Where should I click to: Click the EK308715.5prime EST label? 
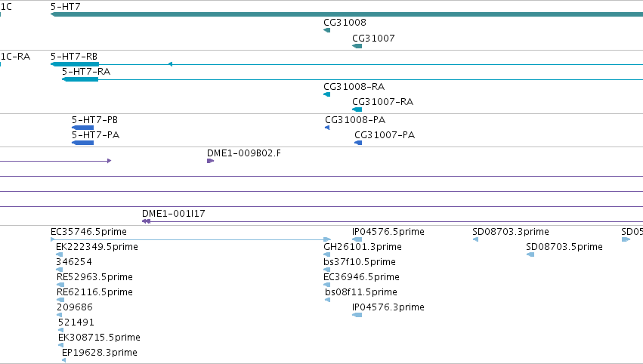[99, 338]
